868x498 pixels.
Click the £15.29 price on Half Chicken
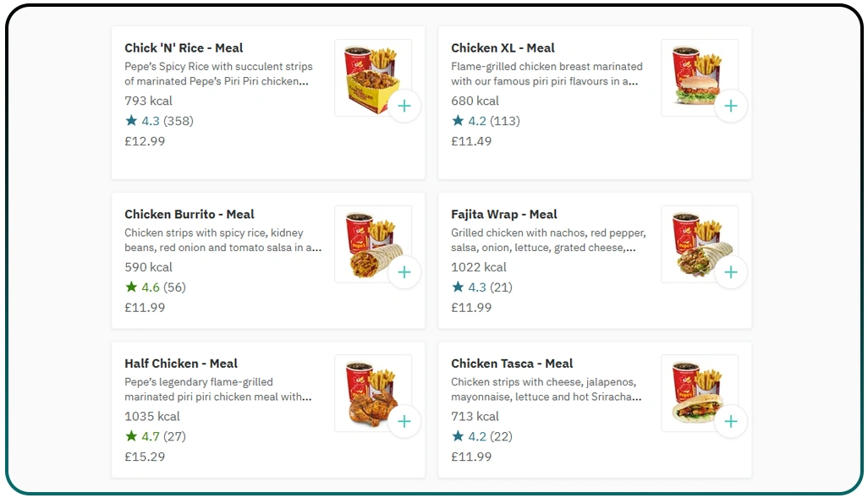tap(145, 457)
